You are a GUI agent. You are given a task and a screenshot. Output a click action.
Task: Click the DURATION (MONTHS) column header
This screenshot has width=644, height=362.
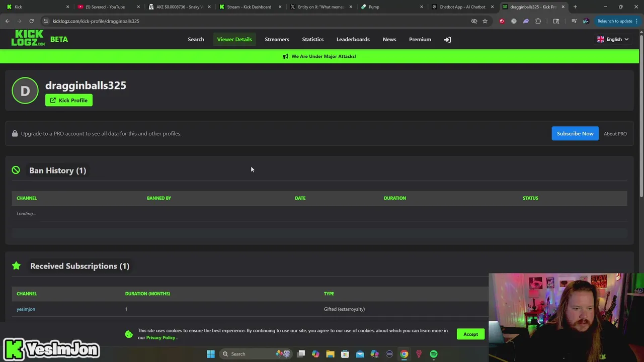[x=147, y=294]
